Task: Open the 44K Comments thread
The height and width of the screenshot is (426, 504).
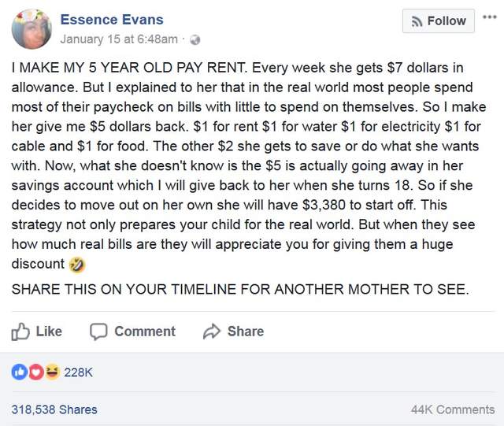Action: (x=453, y=409)
